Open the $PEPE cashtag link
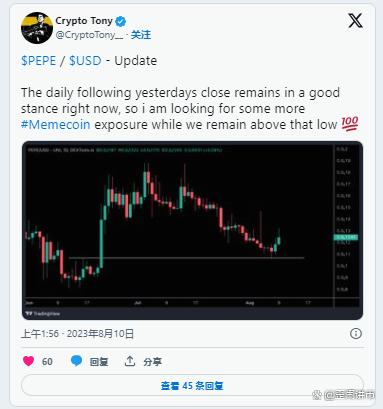383x409 pixels. [39, 61]
